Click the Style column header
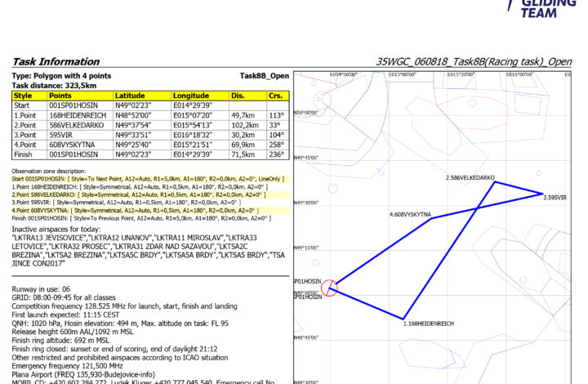Image resolution: width=588 pixels, height=384 pixels. (22, 96)
